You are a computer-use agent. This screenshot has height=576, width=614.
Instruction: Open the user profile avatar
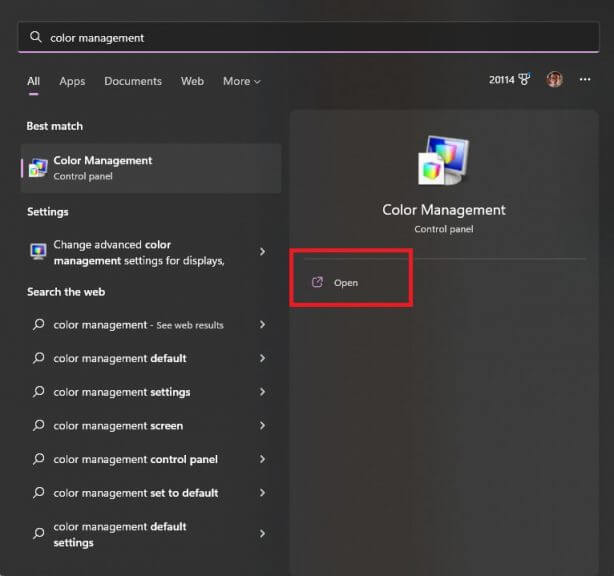click(554, 79)
